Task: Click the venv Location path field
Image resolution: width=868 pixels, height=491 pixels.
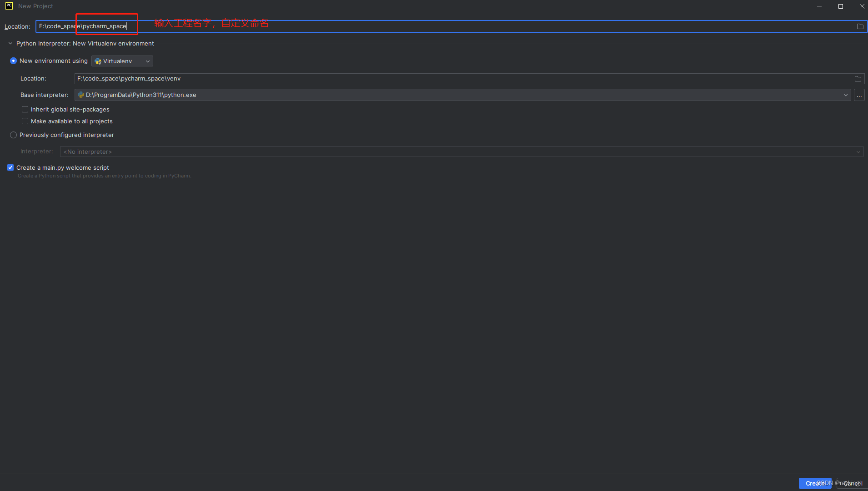Action: [469, 79]
